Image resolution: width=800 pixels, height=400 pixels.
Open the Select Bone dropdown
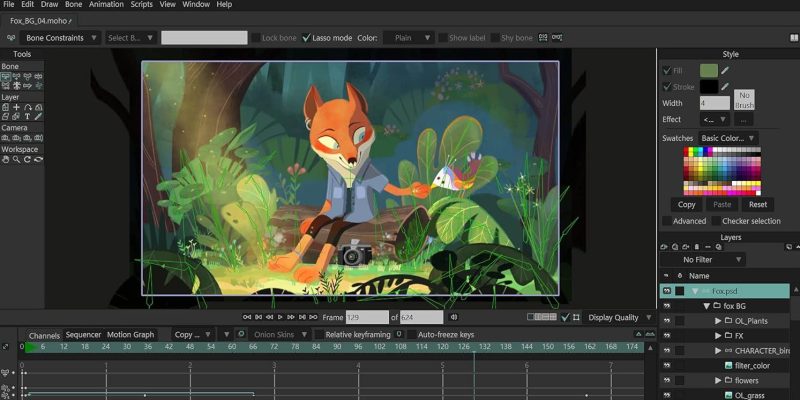(130, 38)
